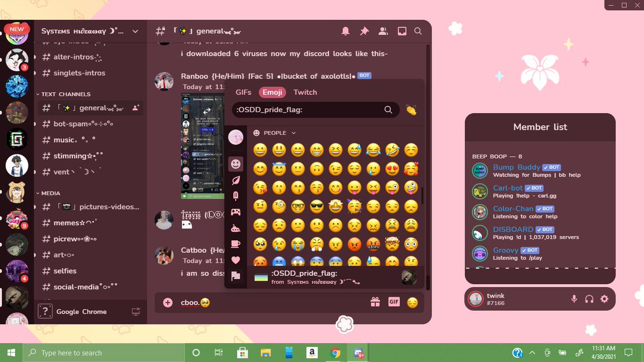Pick the angel halo emoji

[x=279, y=169]
